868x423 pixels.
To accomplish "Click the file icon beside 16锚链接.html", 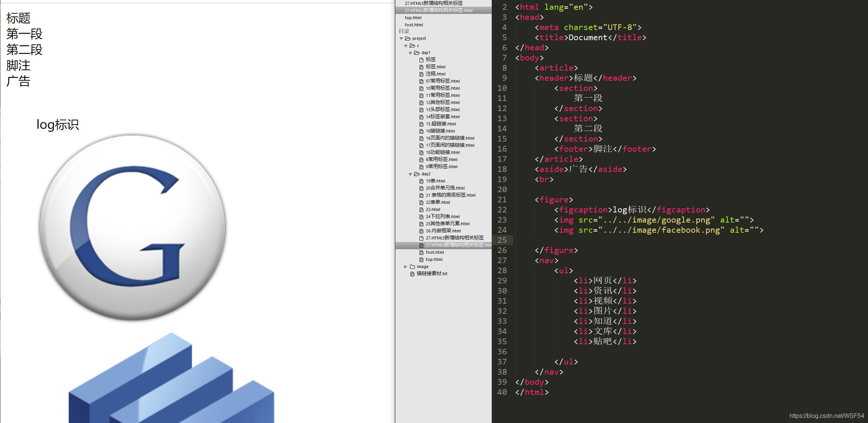I will (x=421, y=131).
